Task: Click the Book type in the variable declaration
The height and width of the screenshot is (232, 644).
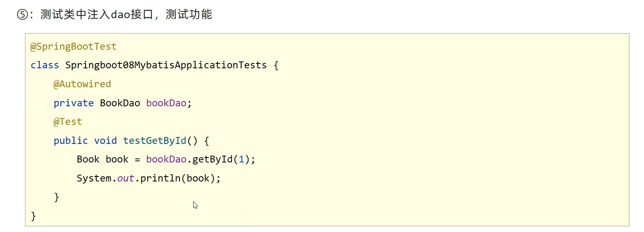Action: click(x=88, y=159)
